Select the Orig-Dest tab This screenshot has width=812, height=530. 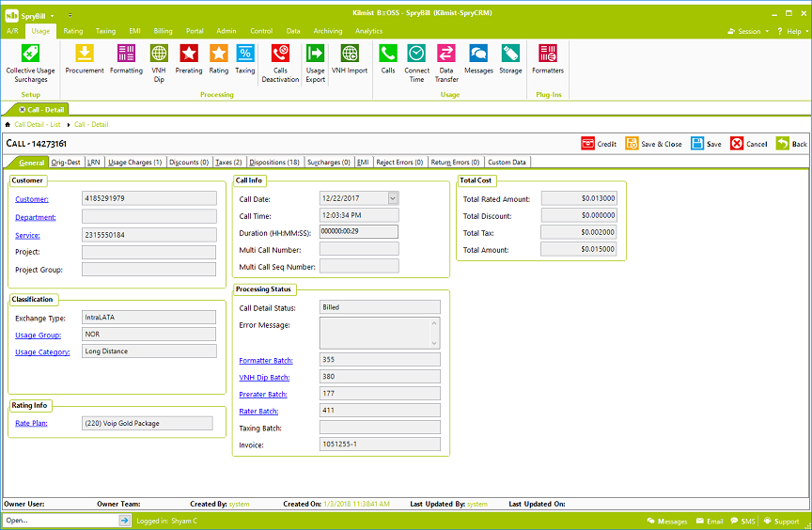(66, 162)
